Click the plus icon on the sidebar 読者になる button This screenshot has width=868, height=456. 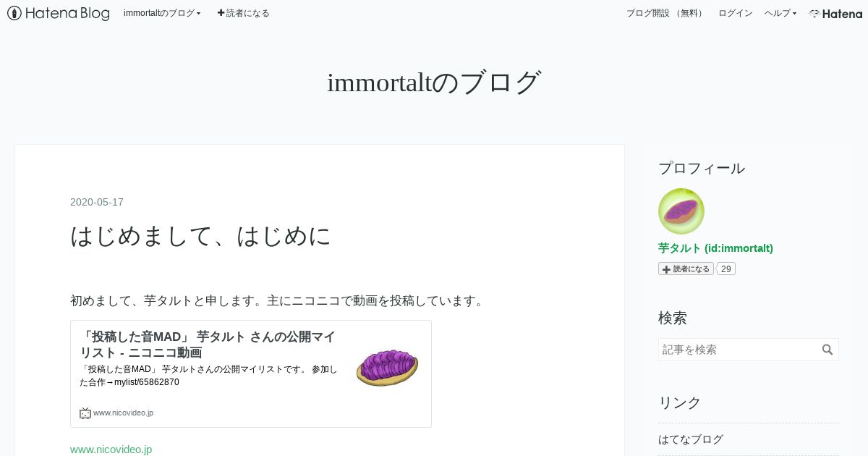pos(666,269)
